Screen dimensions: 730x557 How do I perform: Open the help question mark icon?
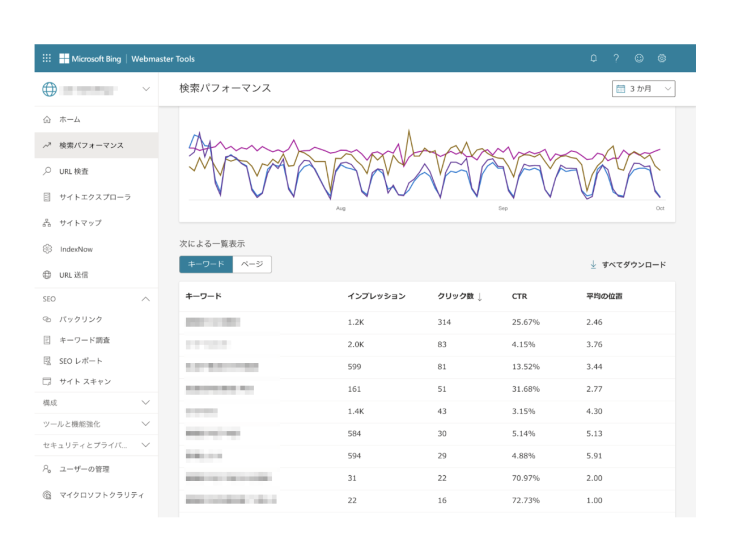(x=616, y=58)
